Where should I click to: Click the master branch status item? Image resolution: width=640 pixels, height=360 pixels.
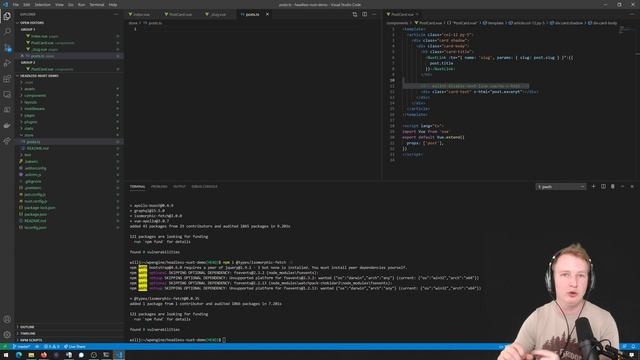(21, 347)
